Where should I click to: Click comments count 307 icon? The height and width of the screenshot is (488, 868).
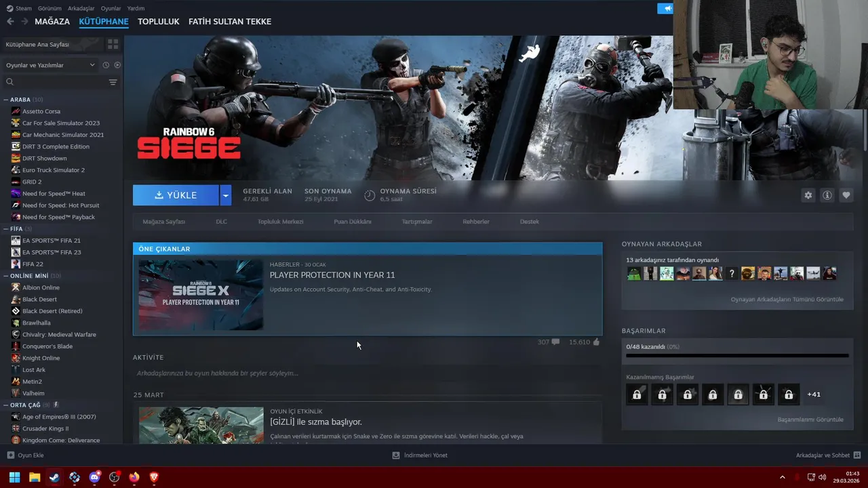coord(549,342)
